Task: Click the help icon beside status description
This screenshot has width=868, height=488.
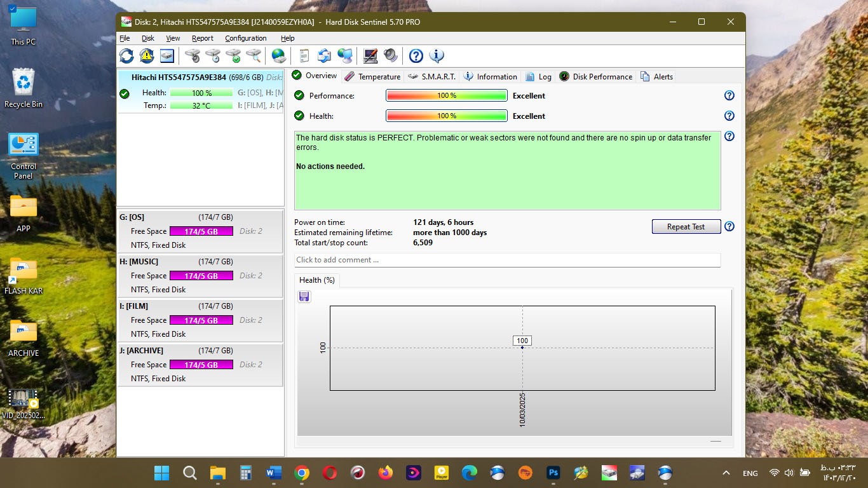Action: tap(729, 136)
